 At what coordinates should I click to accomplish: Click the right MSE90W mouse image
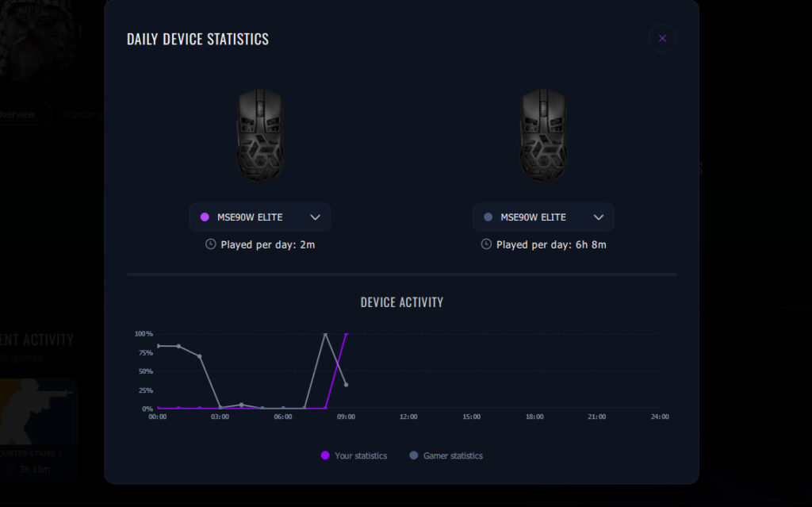[x=542, y=135]
